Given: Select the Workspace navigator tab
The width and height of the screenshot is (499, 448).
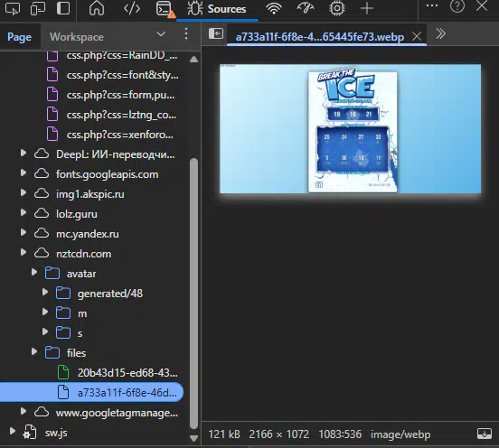Looking at the screenshot, I should coord(76,37).
